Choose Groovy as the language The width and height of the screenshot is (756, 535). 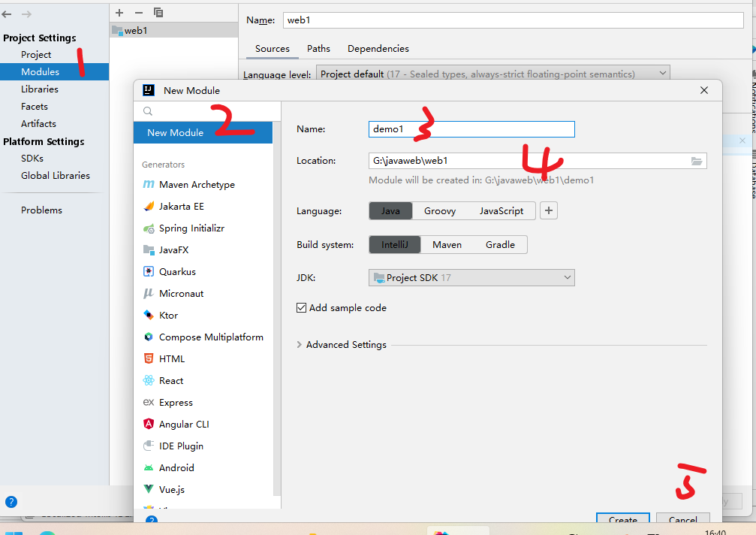tap(440, 211)
